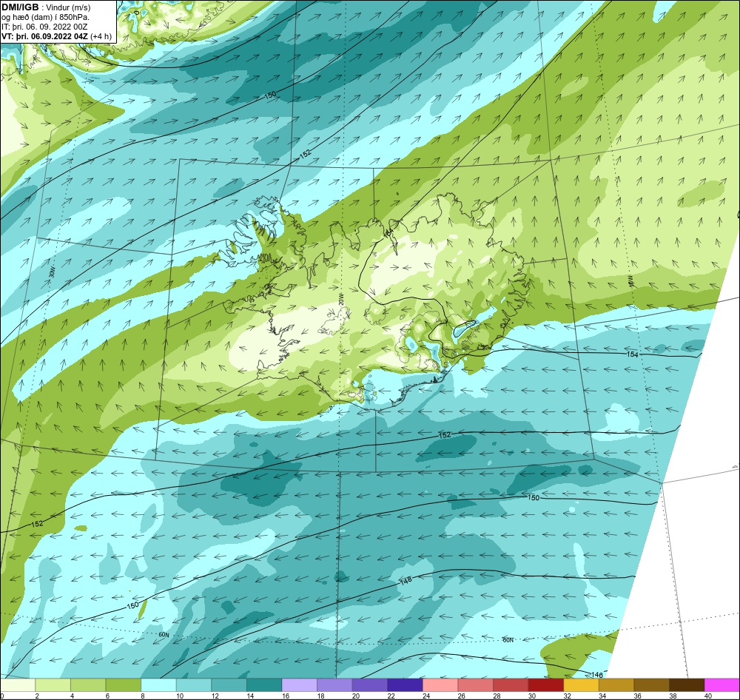This screenshot has height=700, width=740.
Task: Select the pale cyan 8–10 m/s swatch
Action: coord(158,684)
